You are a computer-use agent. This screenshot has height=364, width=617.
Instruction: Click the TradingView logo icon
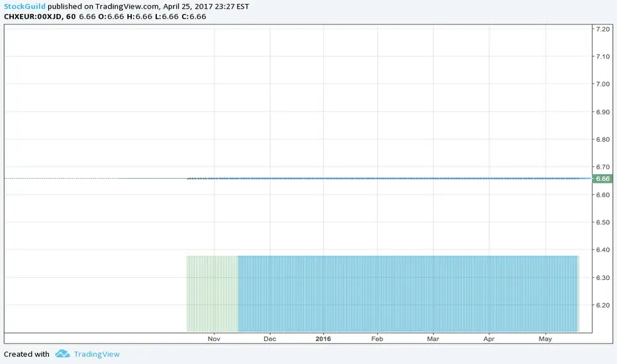[63, 354]
